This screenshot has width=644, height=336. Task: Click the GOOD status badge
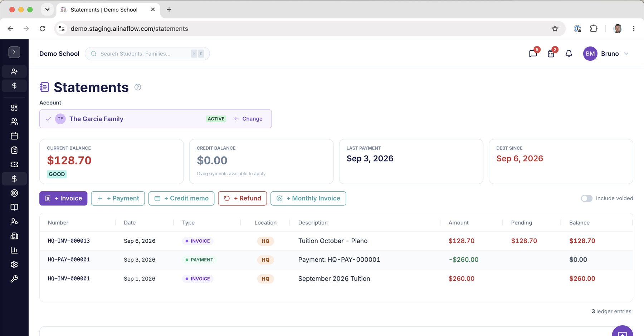point(57,174)
